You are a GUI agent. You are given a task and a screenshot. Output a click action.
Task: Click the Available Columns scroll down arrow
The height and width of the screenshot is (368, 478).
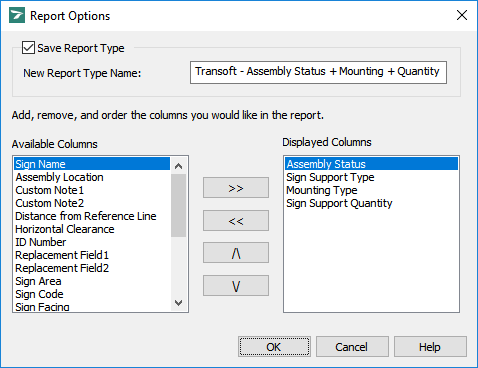[x=179, y=303]
